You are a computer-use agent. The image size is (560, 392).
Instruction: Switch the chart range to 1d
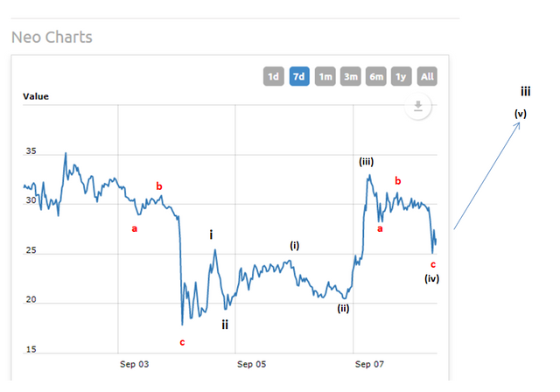point(273,76)
